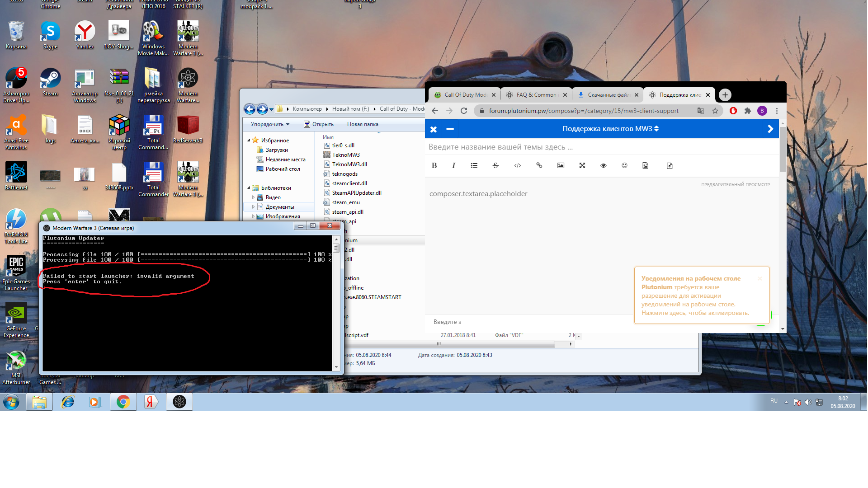Click Открыть in the Explorer toolbar
The width and height of the screenshot is (868, 488).
click(319, 124)
